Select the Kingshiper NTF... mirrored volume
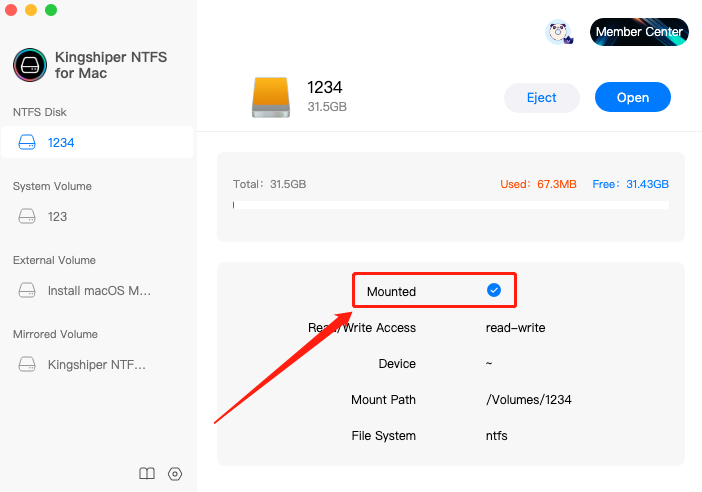This screenshot has height=492, width=702. click(97, 364)
